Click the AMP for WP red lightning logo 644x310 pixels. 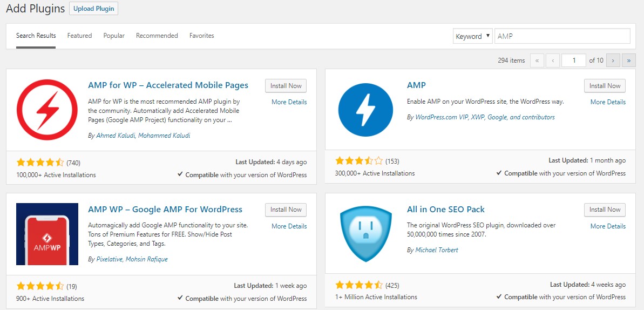[x=47, y=110]
